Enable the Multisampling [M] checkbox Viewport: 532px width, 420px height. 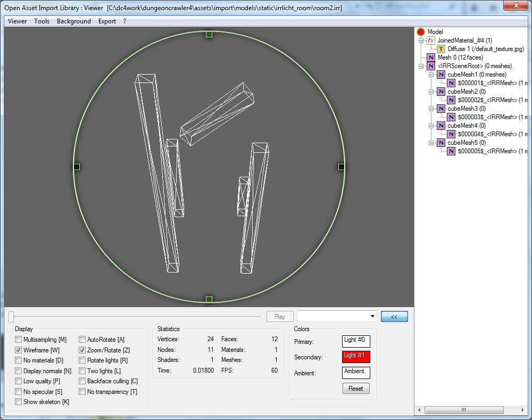pos(19,340)
